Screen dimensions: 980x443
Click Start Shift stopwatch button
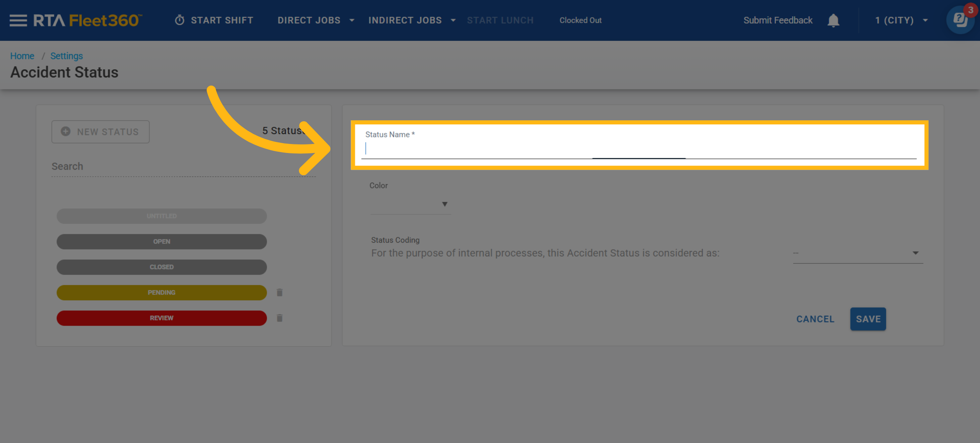tap(214, 20)
